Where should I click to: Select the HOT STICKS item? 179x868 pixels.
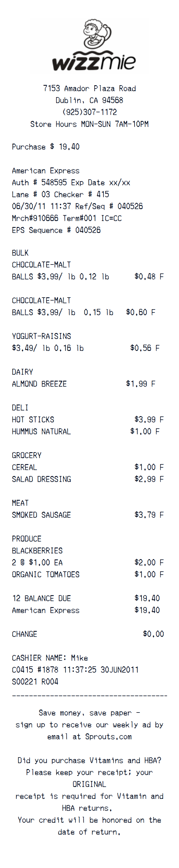coord(33,419)
